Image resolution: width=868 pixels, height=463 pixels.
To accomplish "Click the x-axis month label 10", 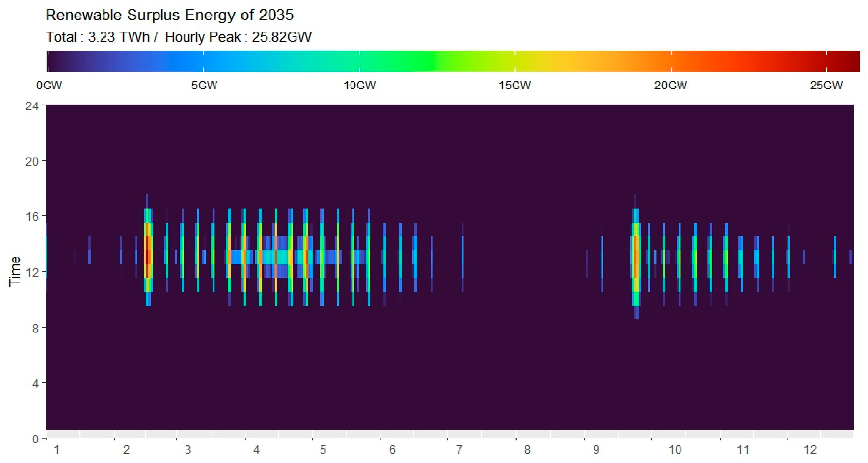I will pyautogui.click(x=675, y=450).
